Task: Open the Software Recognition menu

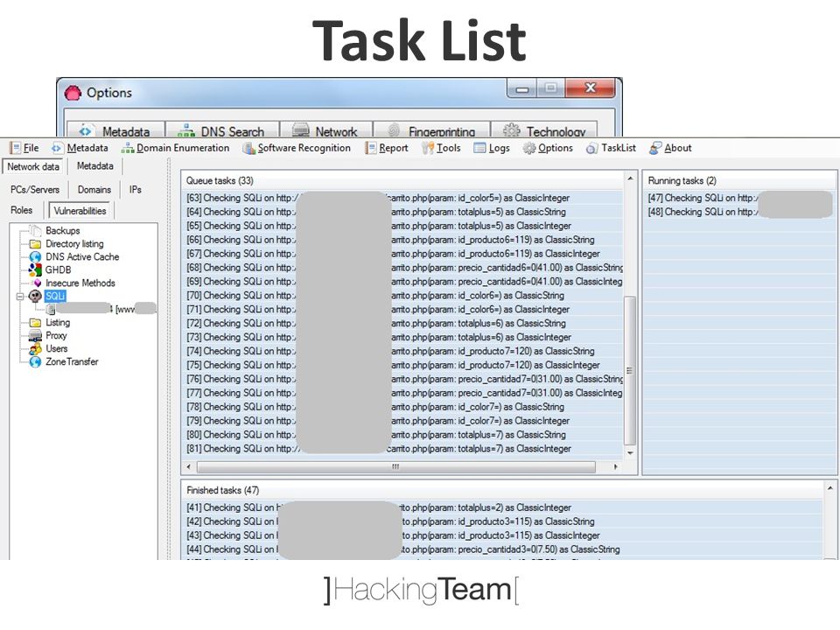Action: tap(297, 148)
